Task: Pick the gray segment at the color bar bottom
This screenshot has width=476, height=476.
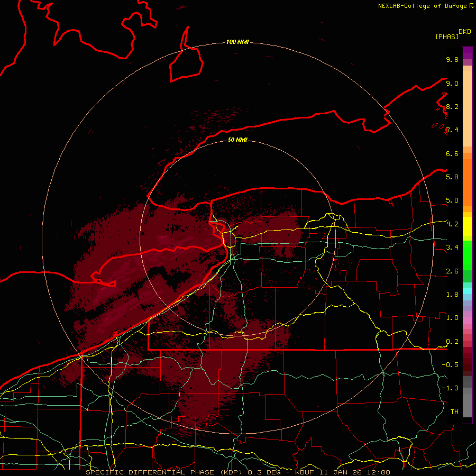Action: [467, 401]
